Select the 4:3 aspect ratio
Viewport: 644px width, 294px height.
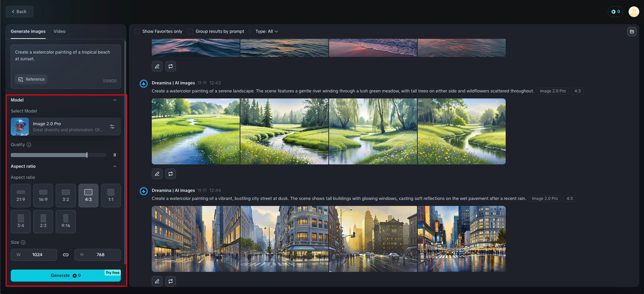[x=89, y=195]
